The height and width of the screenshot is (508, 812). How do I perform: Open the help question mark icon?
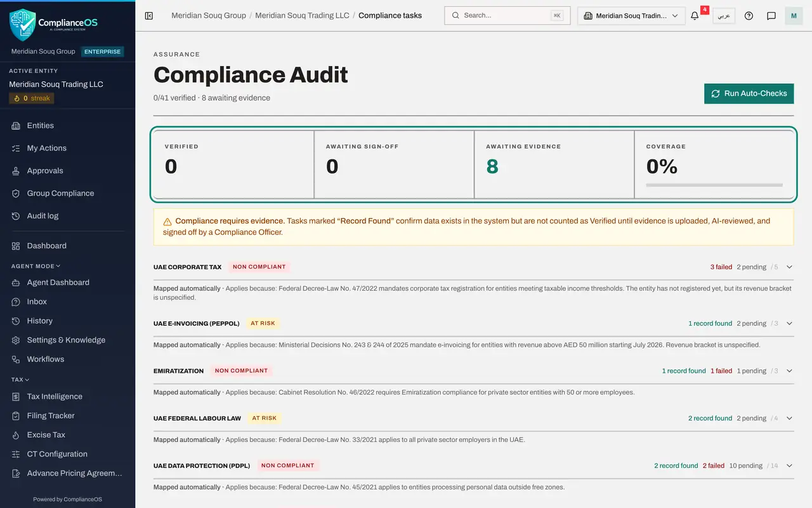(x=749, y=16)
